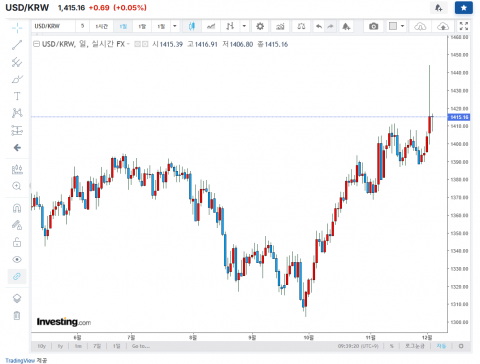
Task: Toggle the blue star favorite button
Action: point(464,8)
